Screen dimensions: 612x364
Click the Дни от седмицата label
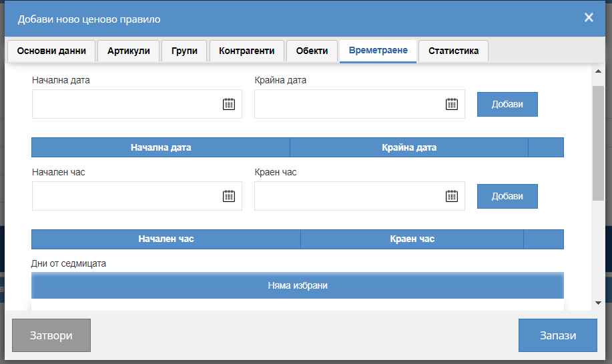point(69,263)
